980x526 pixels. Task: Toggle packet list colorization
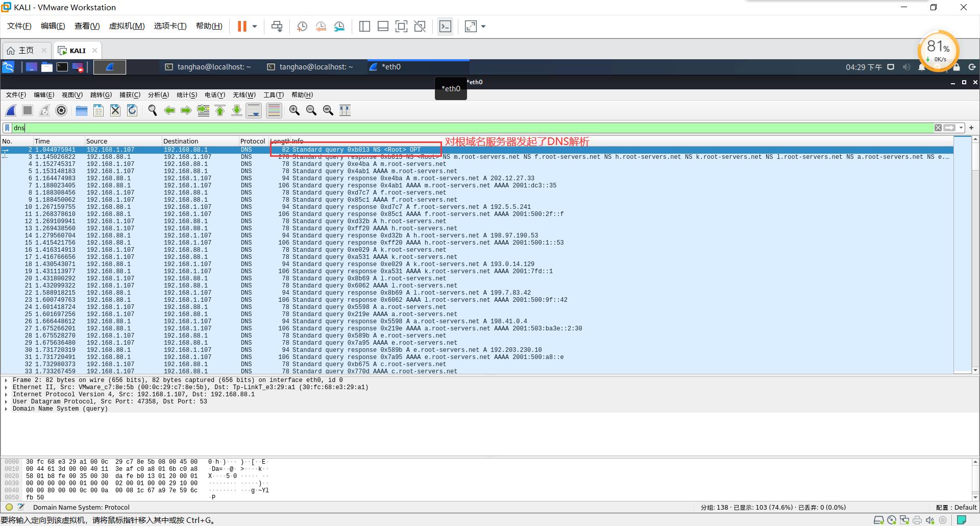(274, 110)
